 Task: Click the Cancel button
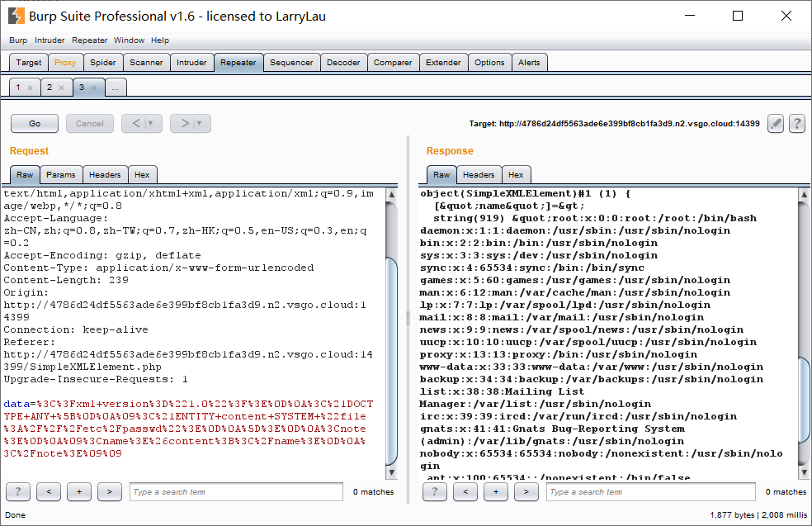pos(90,123)
